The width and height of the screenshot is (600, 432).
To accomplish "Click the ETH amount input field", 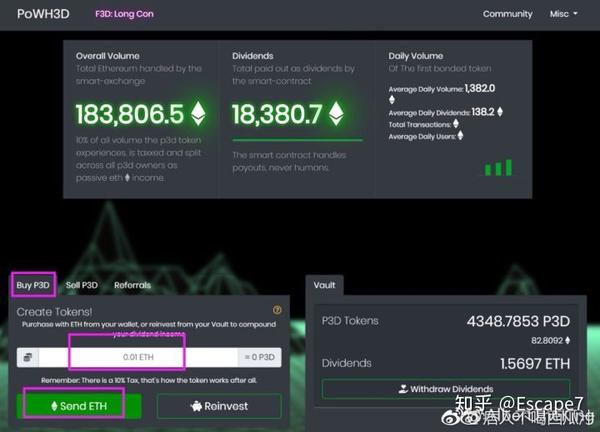I will tap(138, 357).
